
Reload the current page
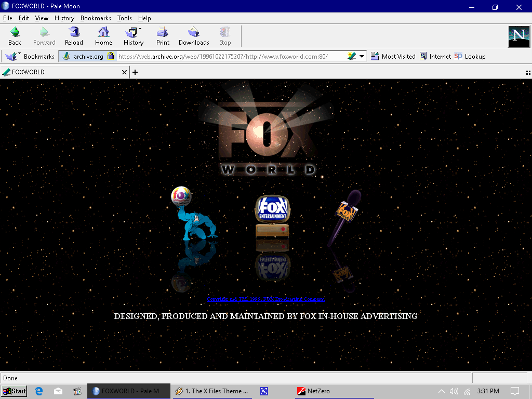click(74, 36)
